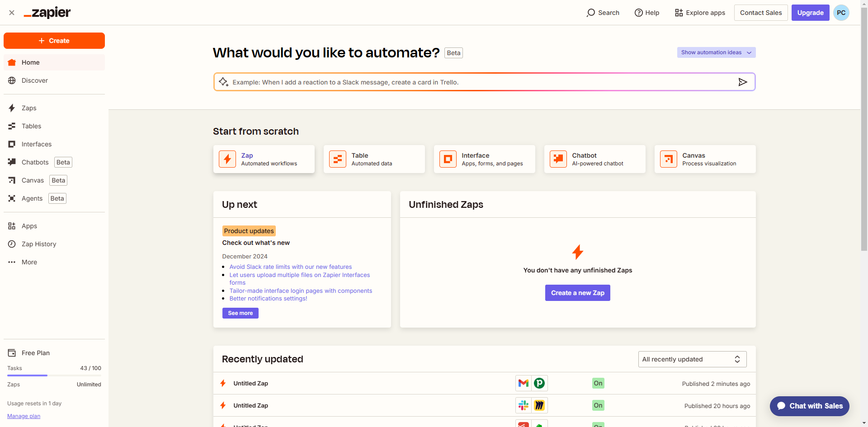The height and width of the screenshot is (427, 868).
Task: Expand the More menu in sidebar
Action: [x=29, y=262]
